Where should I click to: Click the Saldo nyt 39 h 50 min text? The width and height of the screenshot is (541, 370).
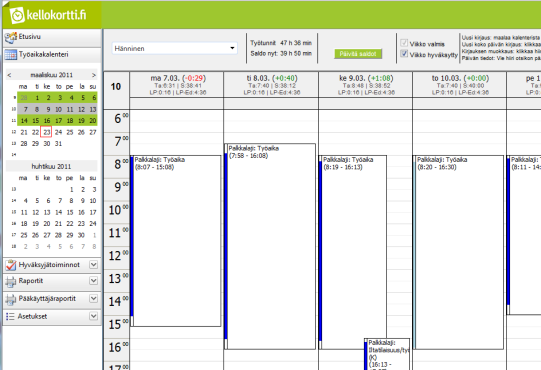pos(281,53)
